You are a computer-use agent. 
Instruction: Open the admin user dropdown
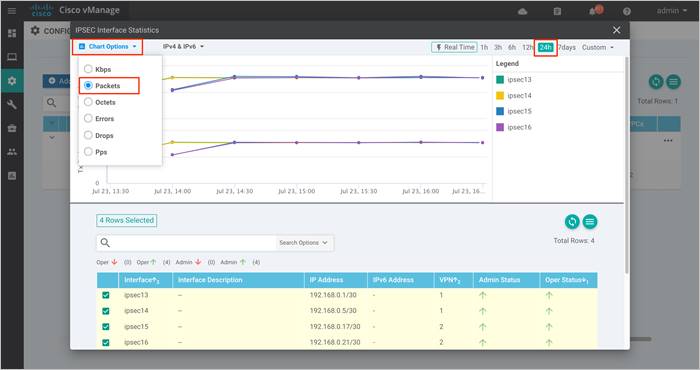coord(672,11)
